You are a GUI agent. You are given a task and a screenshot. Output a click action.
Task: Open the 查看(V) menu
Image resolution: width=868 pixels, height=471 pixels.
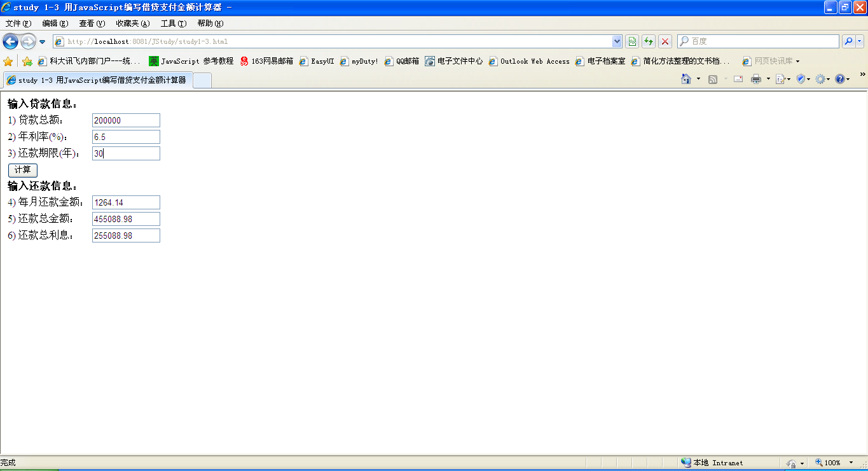point(92,24)
